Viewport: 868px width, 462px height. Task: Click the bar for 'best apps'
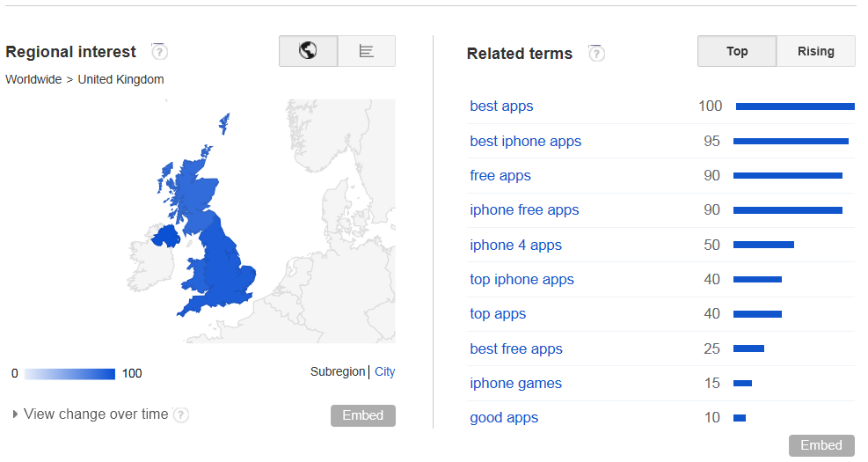tap(795, 106)
